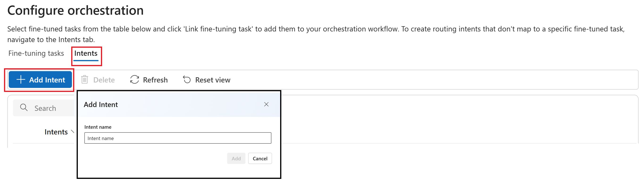Click the magnifying glass search icon
Viewport: 644px width, 194px height.
pos(24,108)
